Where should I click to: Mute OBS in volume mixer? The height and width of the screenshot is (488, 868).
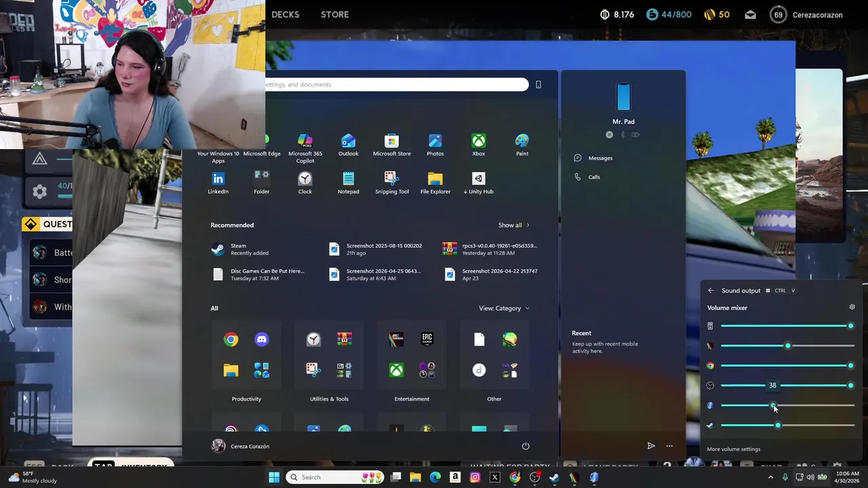(710, 386)
